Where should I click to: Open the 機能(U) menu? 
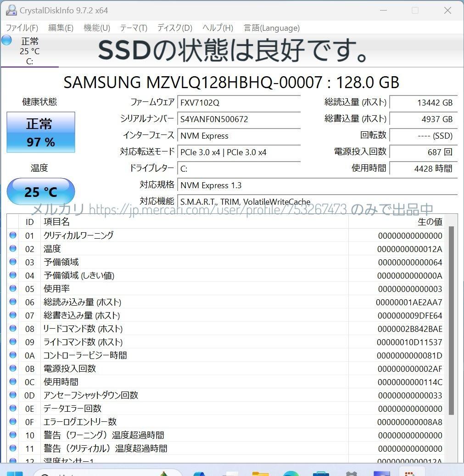pyautogui.click(x=96, y=28)
